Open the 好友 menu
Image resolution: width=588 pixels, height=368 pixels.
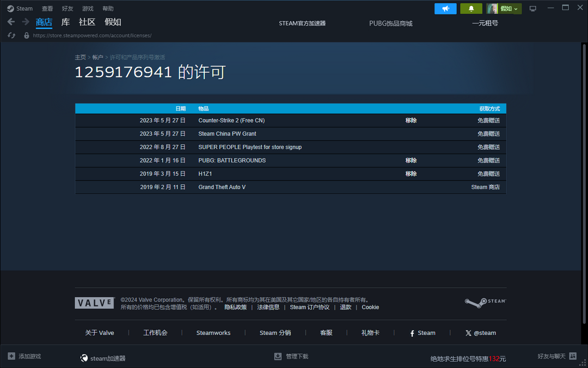[x=68, y=9]
